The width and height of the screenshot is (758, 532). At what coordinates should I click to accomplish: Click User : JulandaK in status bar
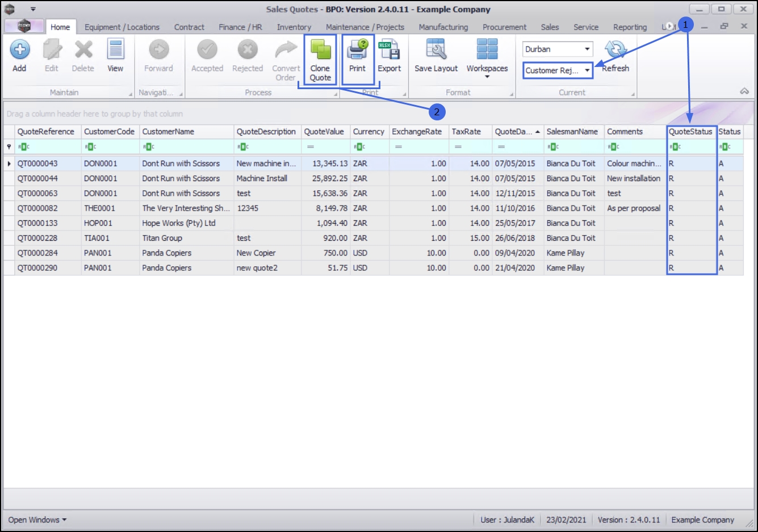[x=508, y=520]
